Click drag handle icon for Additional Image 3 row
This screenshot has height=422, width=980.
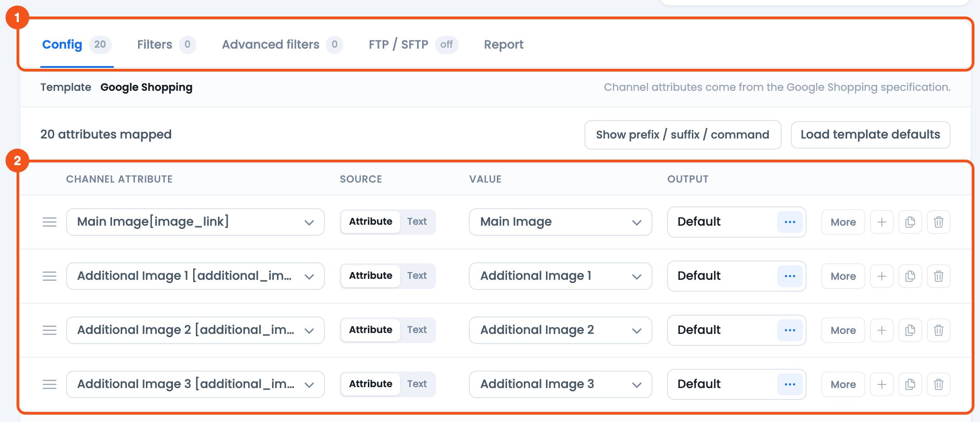click(x=50, y=384)
